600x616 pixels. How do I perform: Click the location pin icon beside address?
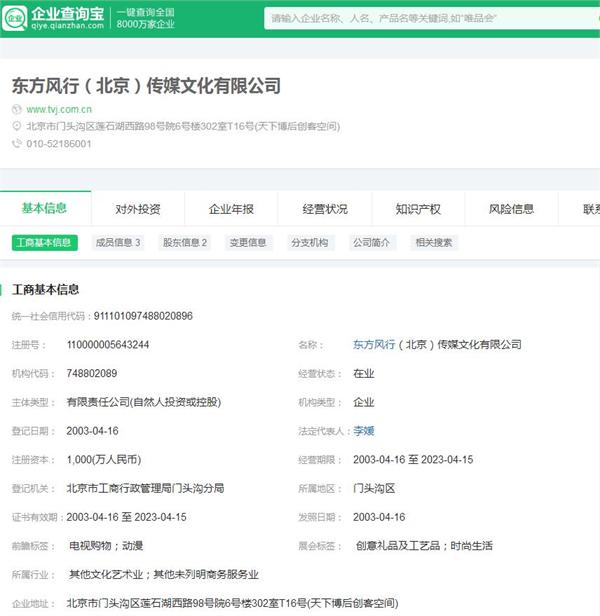click(16, 127)
